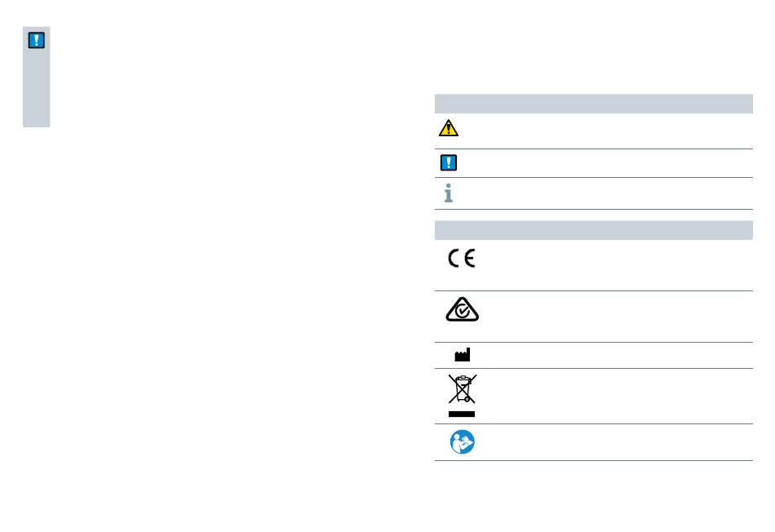The image size is (775, 532).
Task: Click the empty cell right of the RCM symbol
Action: [612, 316]
